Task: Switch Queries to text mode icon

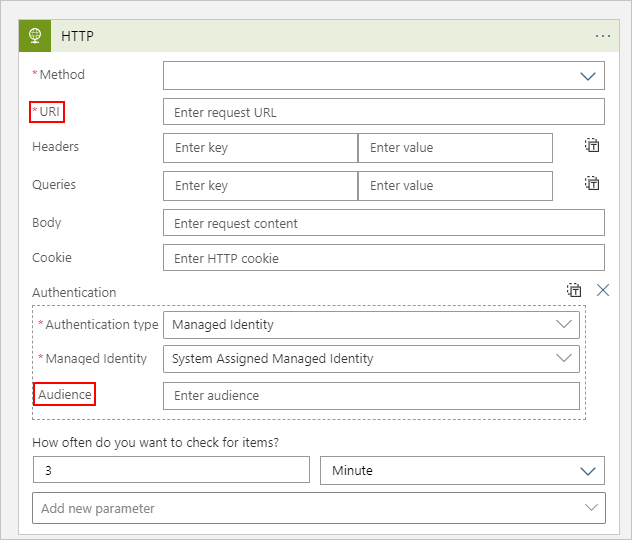Action: (x=592, y=183)
